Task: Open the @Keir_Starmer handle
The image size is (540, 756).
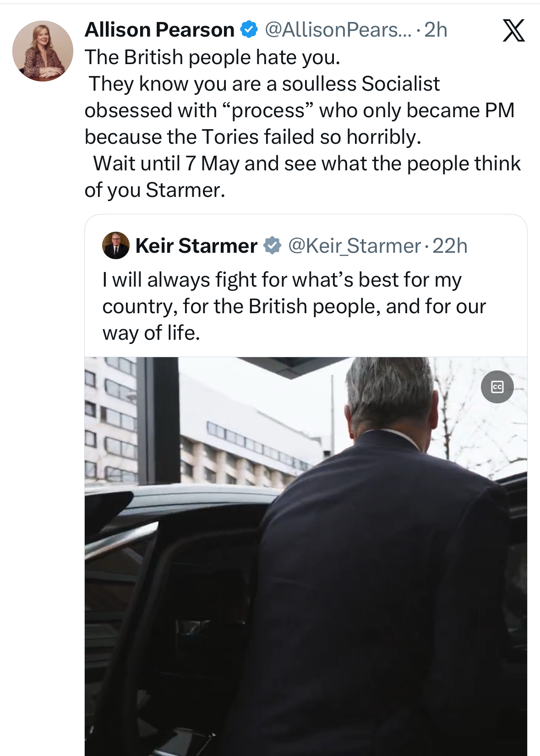Action: (x=354, y=246)
